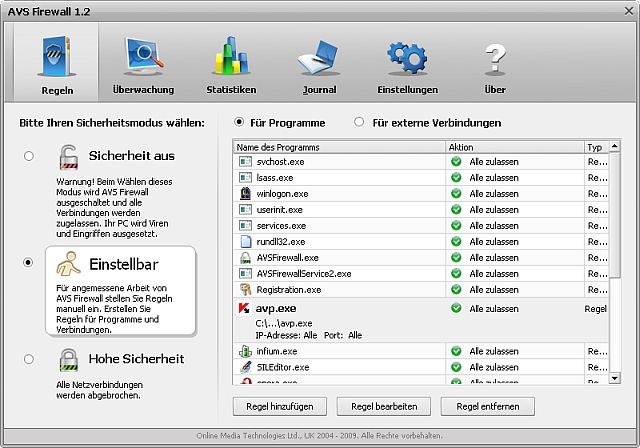This screenshot has width=640, height=448.
Task: Open the Über question mark icon
Action: click(495, 59)
